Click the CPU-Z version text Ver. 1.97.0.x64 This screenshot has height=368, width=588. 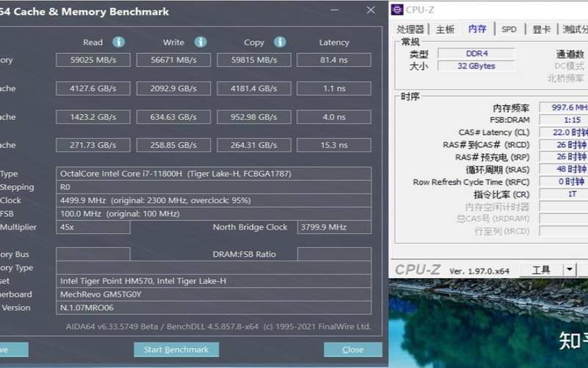[x=479, y=271]
